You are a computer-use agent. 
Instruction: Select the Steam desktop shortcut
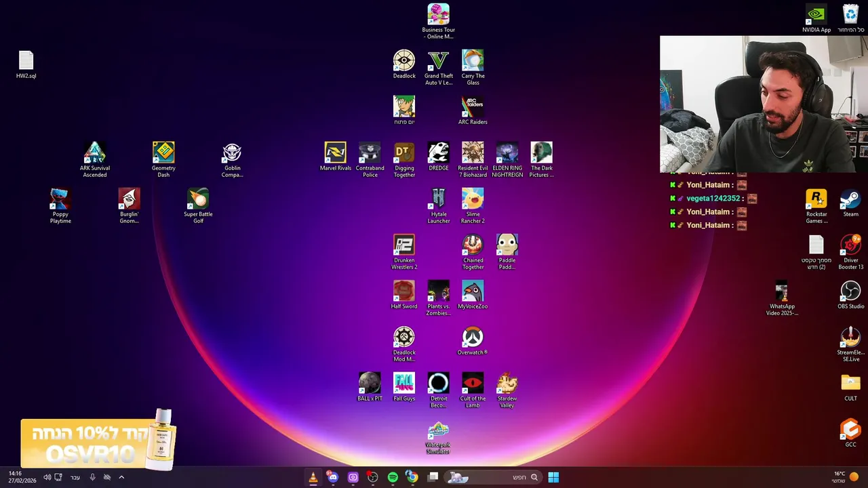pyautogui.click(x=850, y=203)
